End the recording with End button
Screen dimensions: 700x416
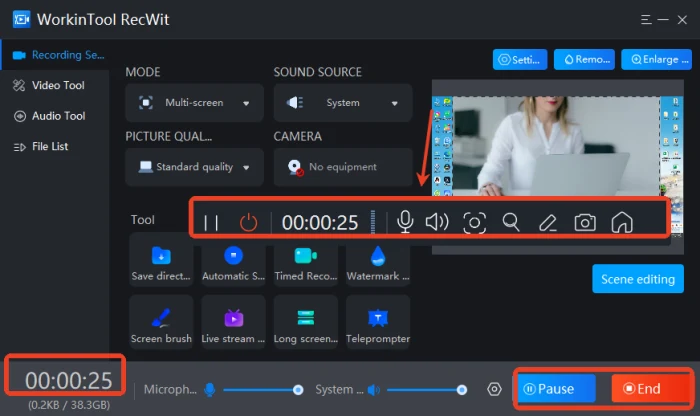coord(650,389)
